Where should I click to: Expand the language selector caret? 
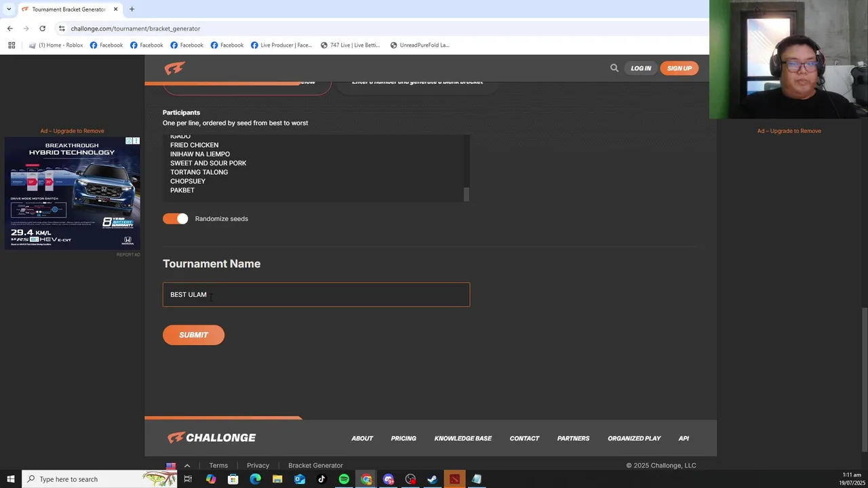tap(187, 466)
